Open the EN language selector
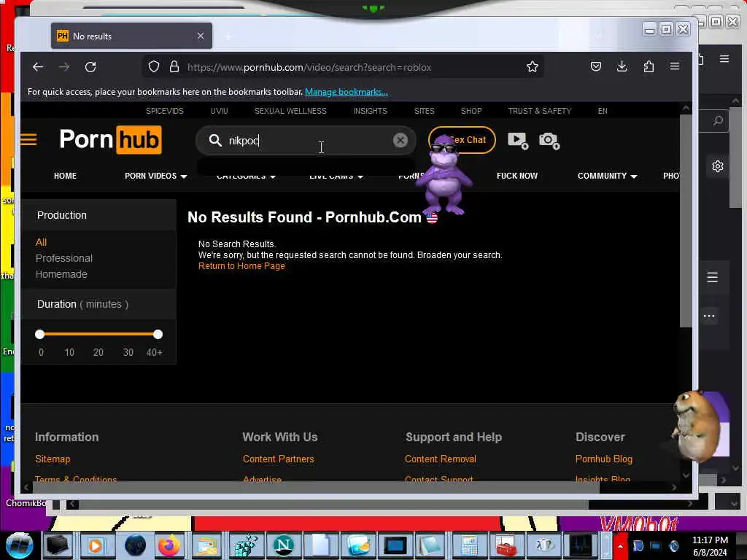Viewport: 747px width, 560px height. coord(603,111)
